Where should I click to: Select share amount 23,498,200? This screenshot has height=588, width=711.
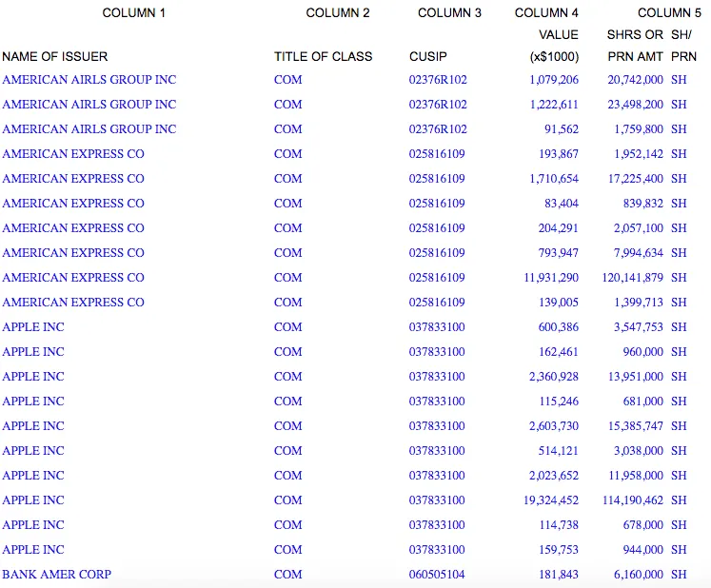(635, 105)
